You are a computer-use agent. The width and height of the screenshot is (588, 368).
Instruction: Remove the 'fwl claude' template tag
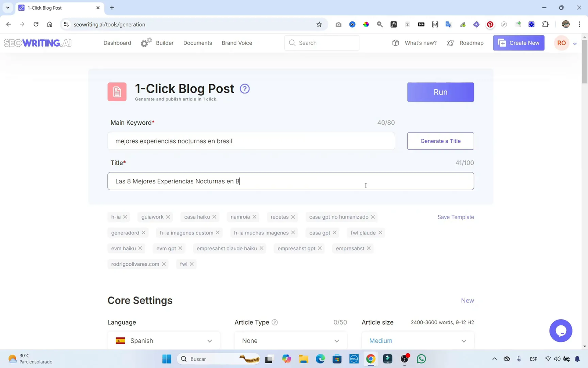pyautogui.click(x=381, y=233)
